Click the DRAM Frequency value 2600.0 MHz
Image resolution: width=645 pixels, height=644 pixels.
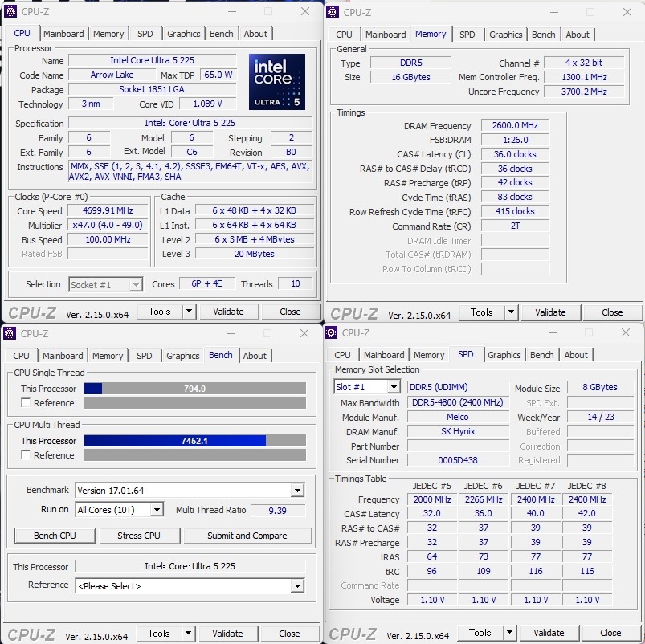click(x=515, y=125)
